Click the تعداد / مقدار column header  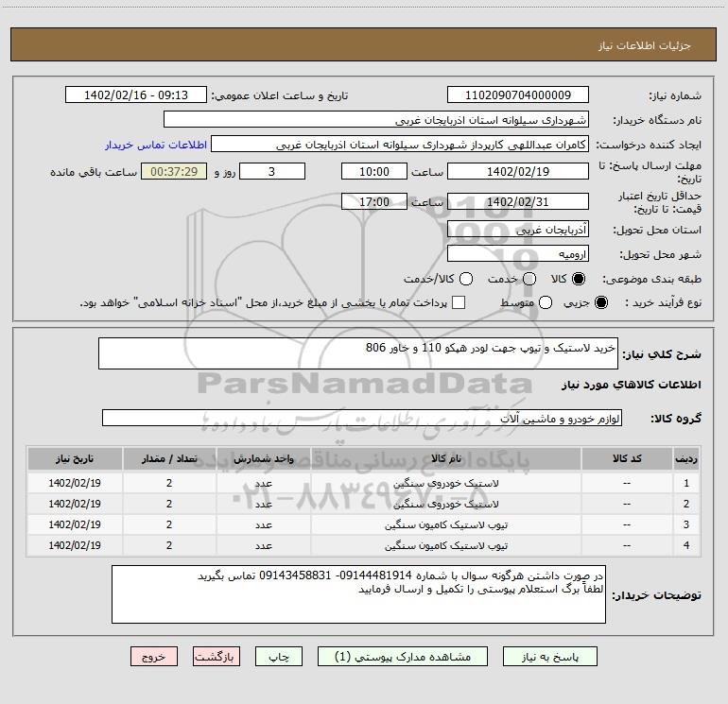tap(169, 459)
